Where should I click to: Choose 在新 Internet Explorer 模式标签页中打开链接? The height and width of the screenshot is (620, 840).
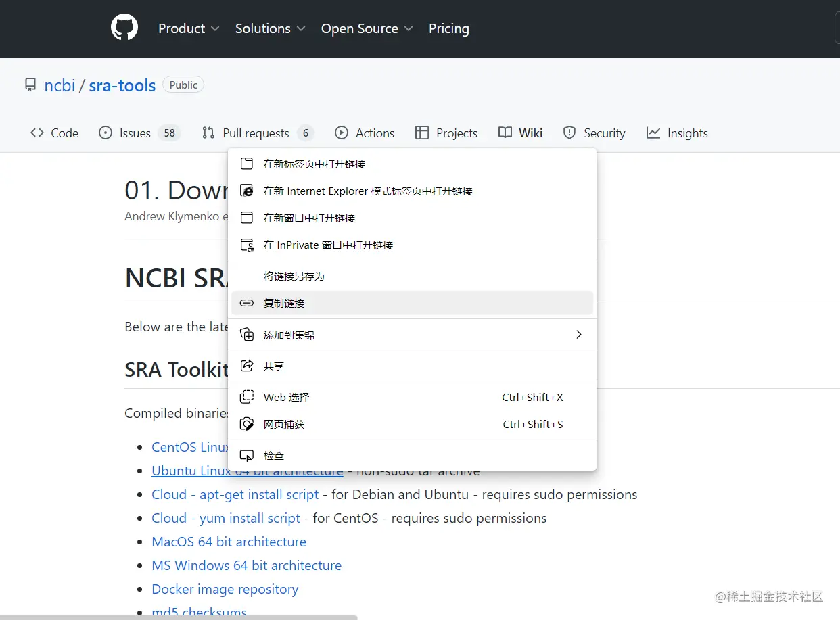(x=412, y=191)
